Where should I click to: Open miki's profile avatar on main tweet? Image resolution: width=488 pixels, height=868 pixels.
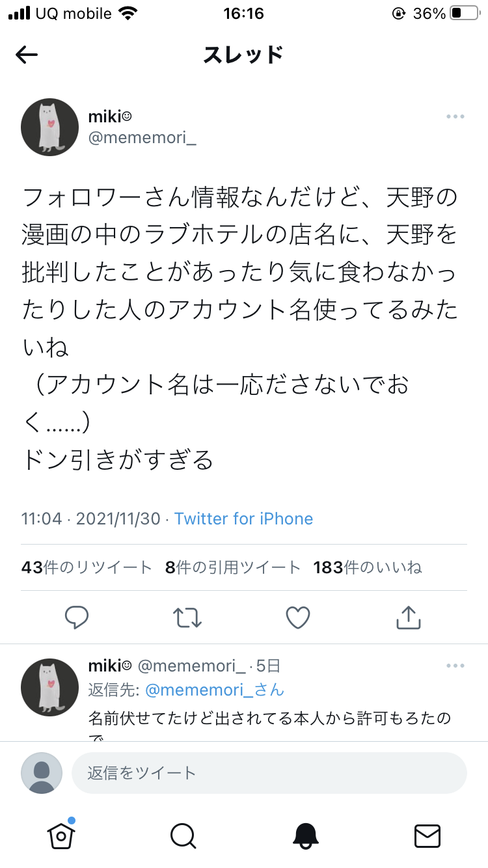coord(50,127)
